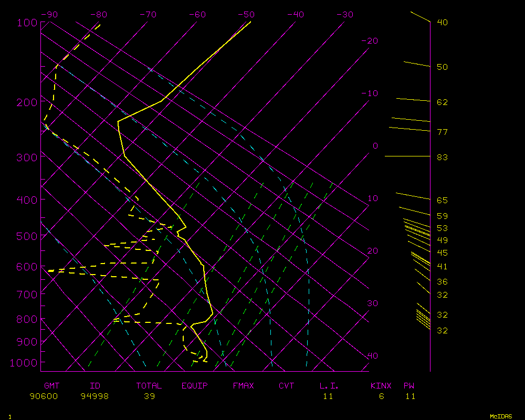Click the 500 pressure level label

tap(27, 237)
